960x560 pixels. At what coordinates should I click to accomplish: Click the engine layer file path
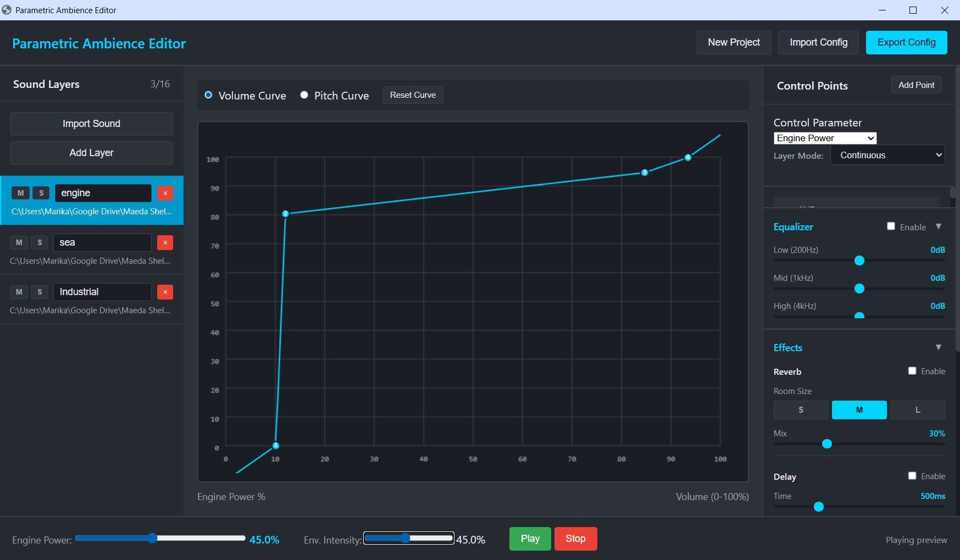click(x=92, y=212)
